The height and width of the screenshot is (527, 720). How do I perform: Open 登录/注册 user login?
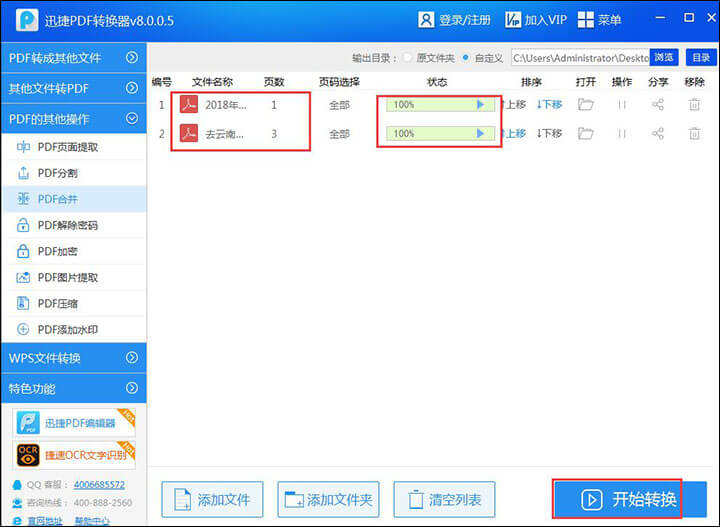coord(454,20)
